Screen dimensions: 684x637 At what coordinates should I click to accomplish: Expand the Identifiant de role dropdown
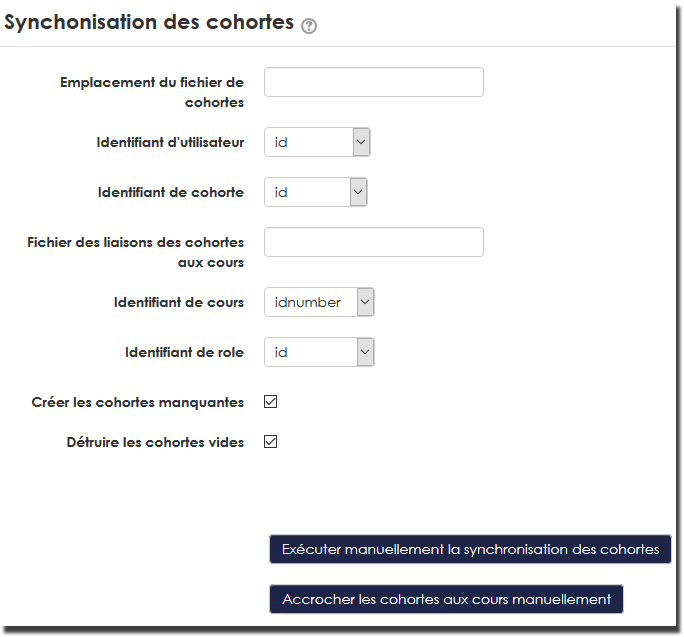point(319,352)
